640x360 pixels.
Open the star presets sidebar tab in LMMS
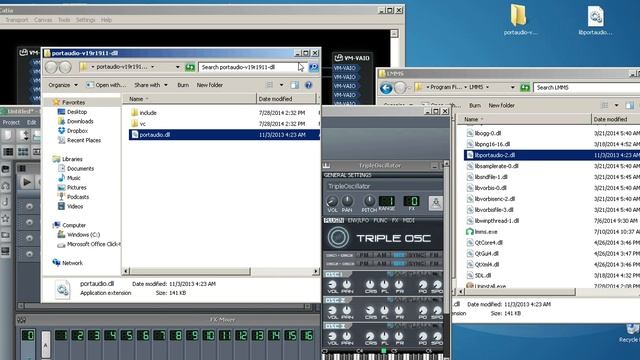(x=6, y=218)
